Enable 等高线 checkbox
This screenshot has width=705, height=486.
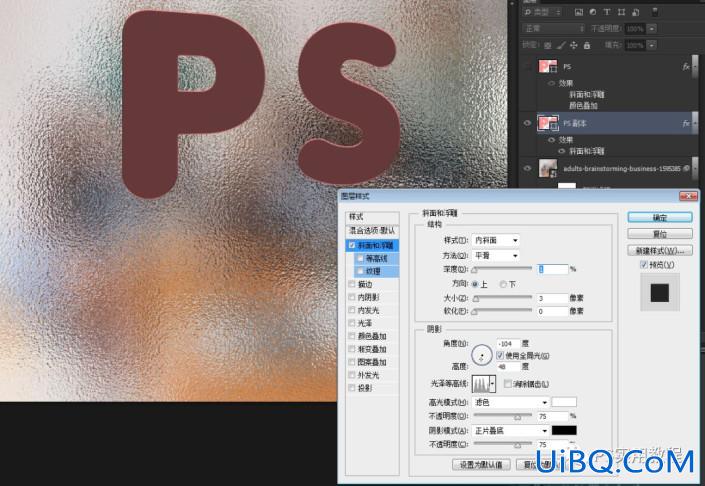[361, 259]
